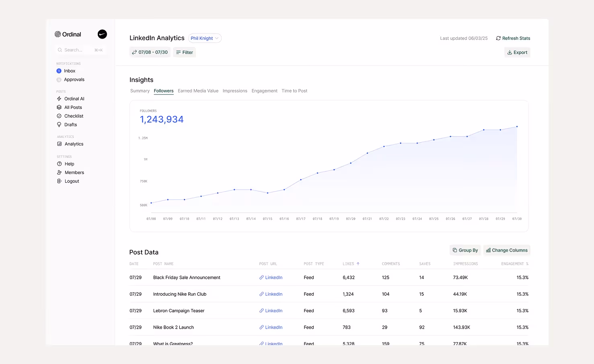View the Engagement insights tab

pyautogui.click(x=265, y=91)
